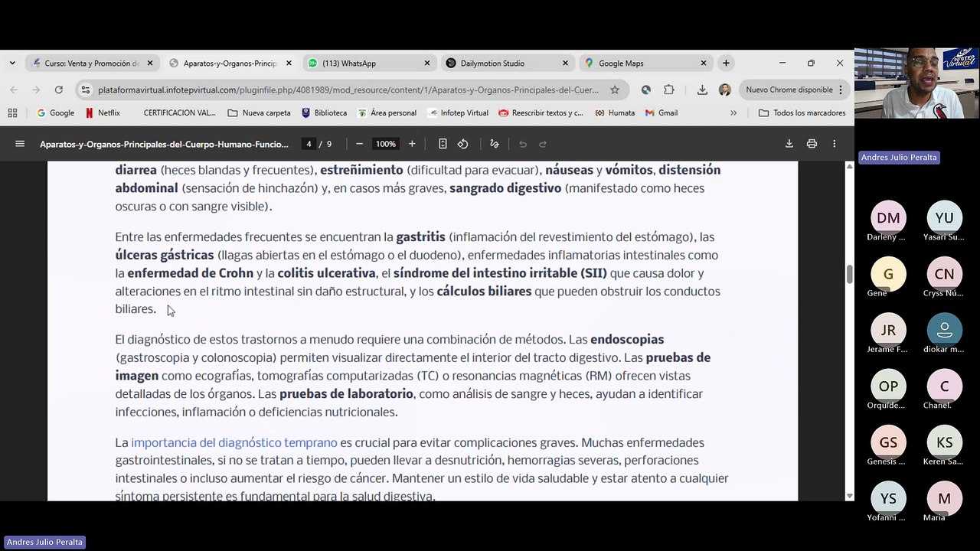Click the PDF title Aparatos-y-Organos-Principales

pyautogui.click(x=164, y=144)
